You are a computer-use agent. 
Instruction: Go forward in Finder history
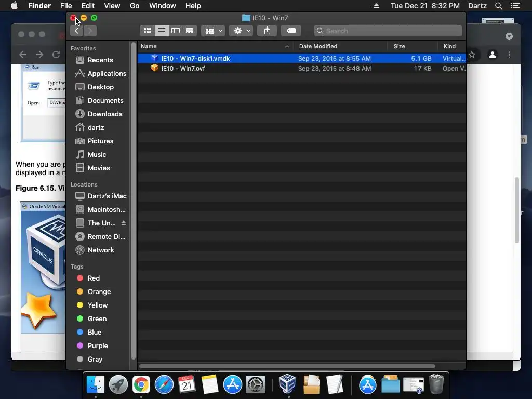coord(90,31)
